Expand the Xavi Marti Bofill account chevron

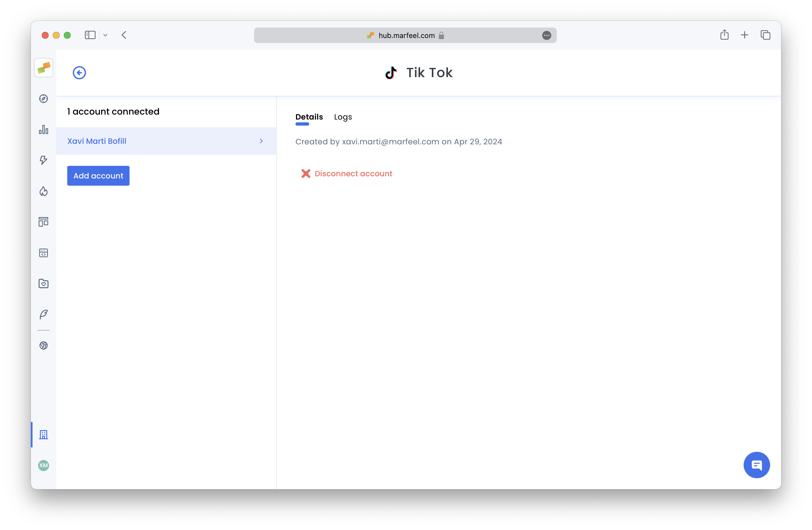261,141
